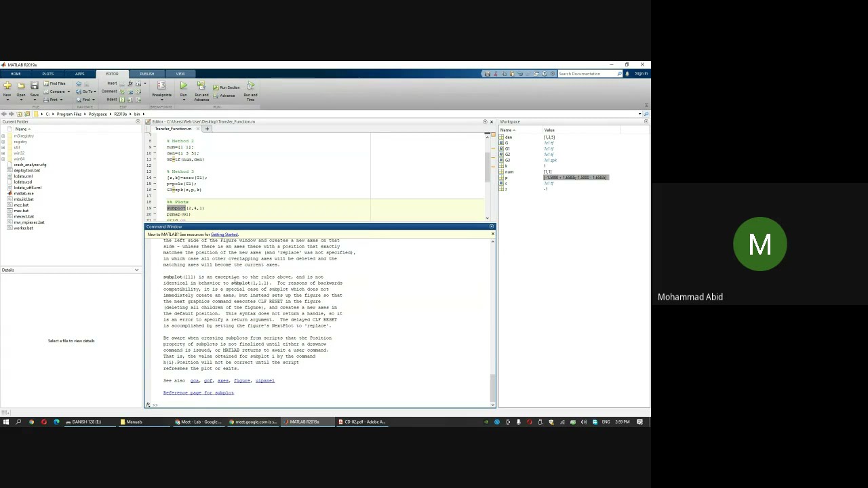Image resolution: width=868 pixels, height=488 pixels.
Task: Open the Breakpoints menu
Action: [161, 89]
